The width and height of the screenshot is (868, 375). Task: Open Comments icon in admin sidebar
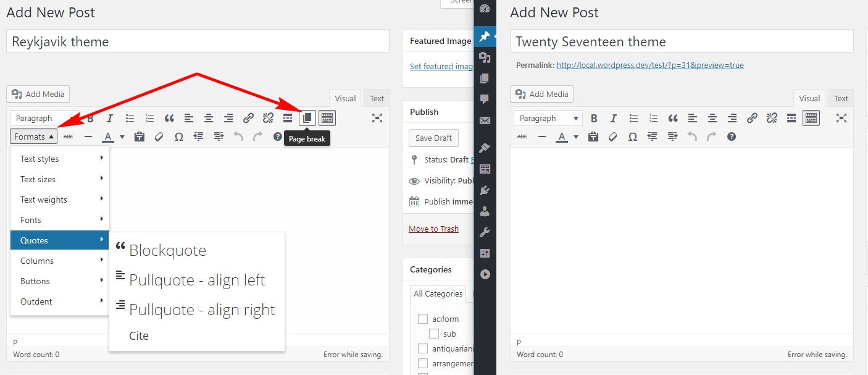click(x=485, y=99)
